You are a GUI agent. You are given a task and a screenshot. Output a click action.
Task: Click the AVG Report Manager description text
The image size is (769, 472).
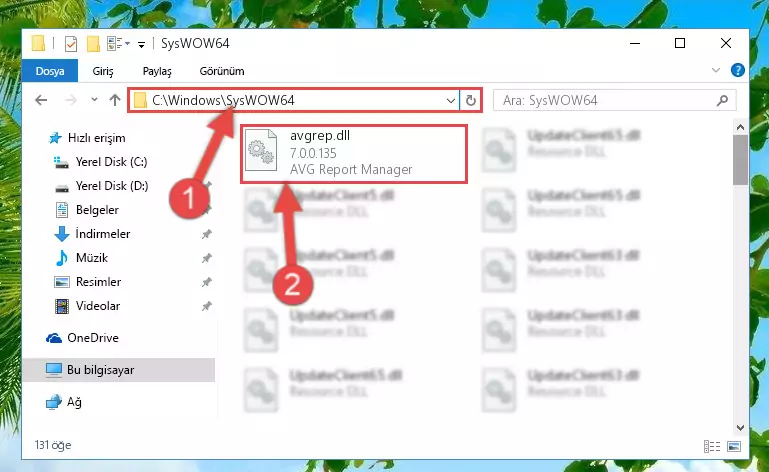coord(351,170)
